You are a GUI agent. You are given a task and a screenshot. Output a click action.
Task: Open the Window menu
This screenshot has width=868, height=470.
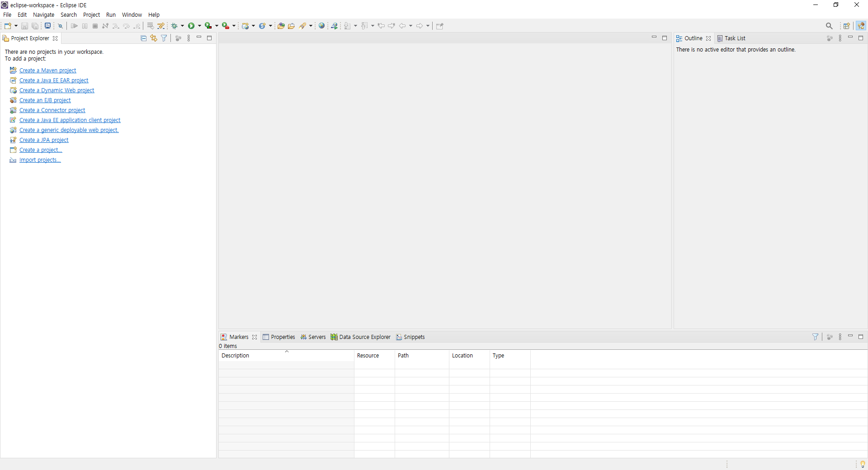point(132,15)
